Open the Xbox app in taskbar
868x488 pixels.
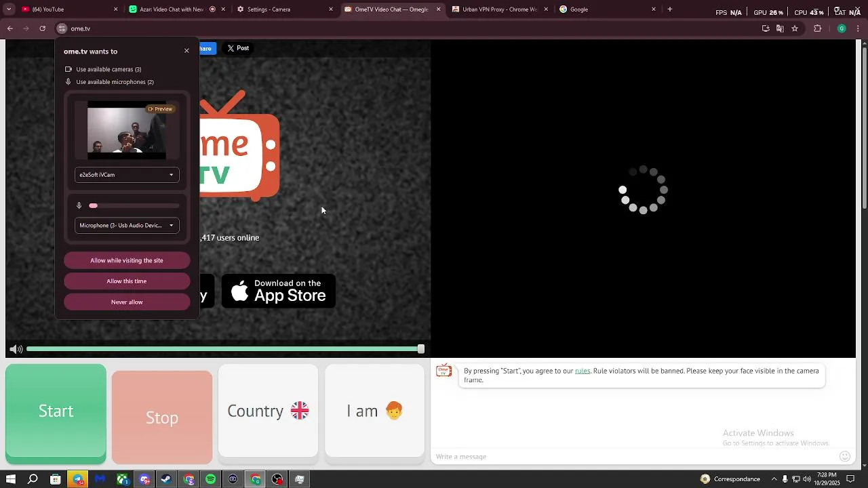(123, 479)
